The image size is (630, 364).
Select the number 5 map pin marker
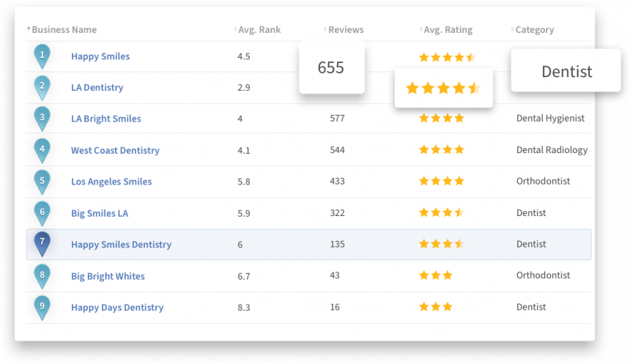(x=42, y=181)
